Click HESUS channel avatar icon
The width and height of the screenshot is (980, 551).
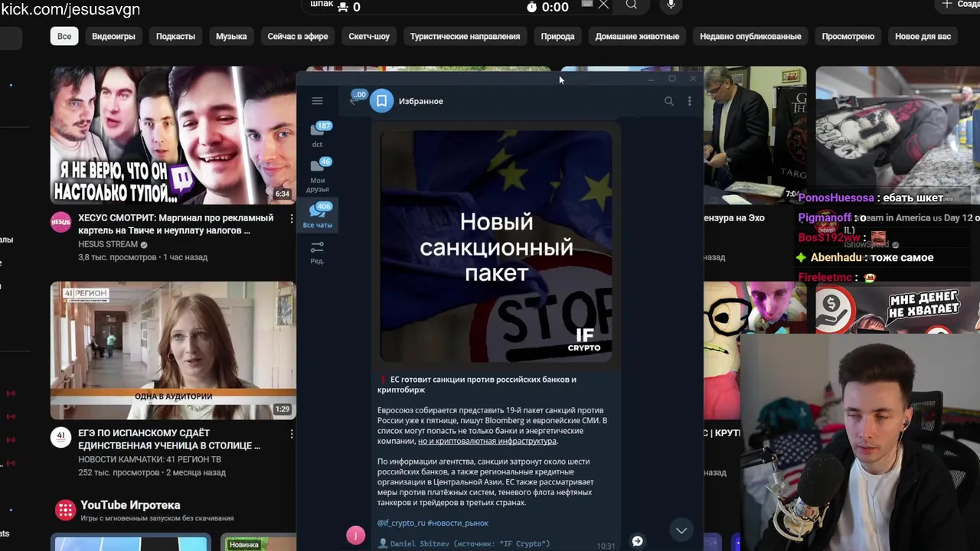pyautogui.click(x=61, y=222)
